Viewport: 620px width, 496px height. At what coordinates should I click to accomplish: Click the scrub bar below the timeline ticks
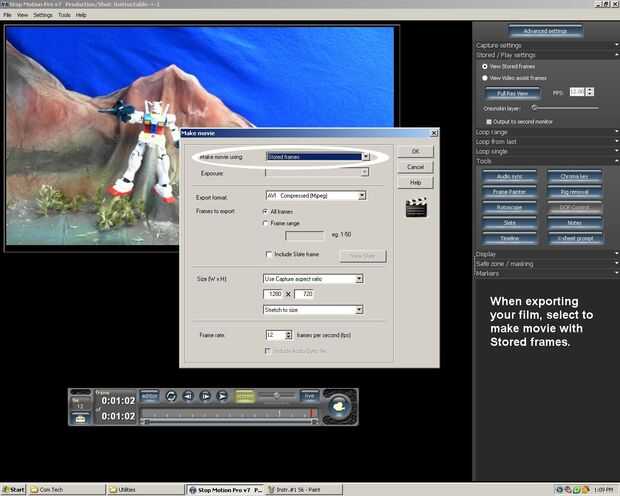pos(231,422)
